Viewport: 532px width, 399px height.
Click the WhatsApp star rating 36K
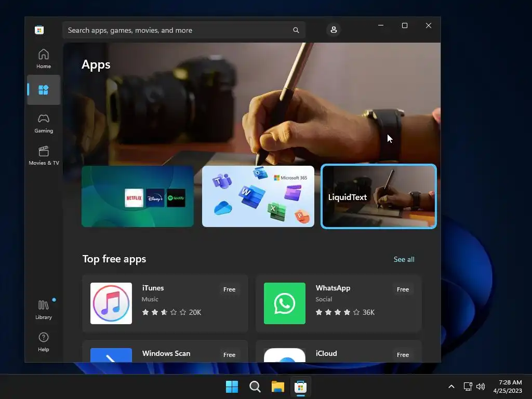pos(345,312)
